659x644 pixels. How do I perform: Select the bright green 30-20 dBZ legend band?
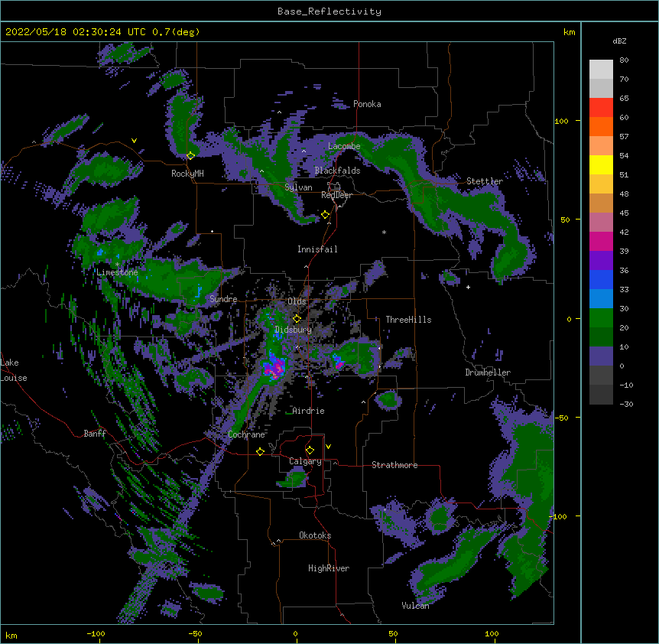click(601, 318)
